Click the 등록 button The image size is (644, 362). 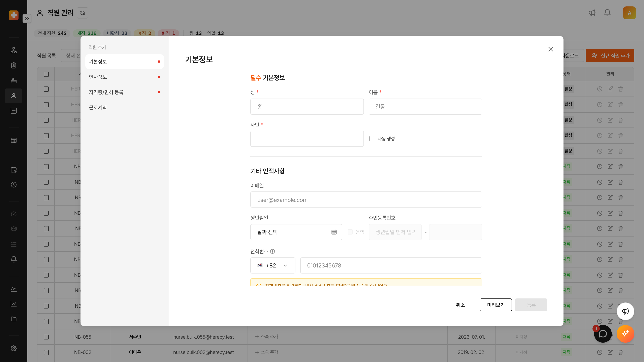click(531, 305)
